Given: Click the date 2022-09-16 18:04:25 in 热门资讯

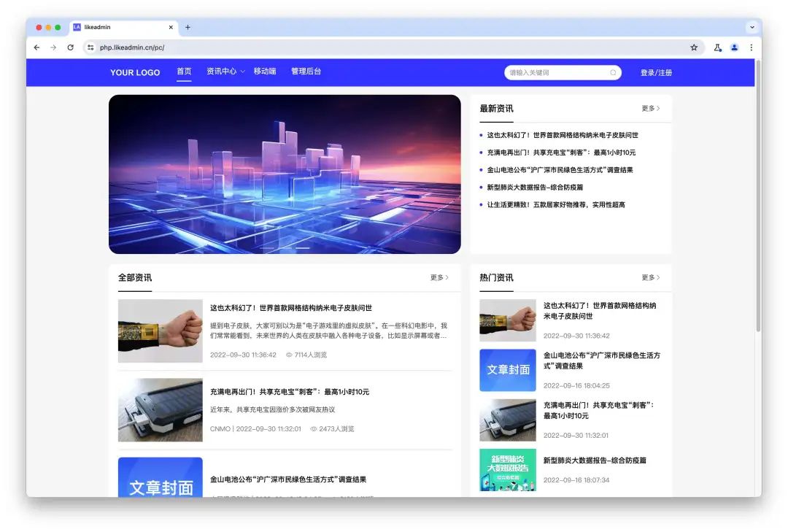Looking at the screenshot, I should tap(576, 385).
